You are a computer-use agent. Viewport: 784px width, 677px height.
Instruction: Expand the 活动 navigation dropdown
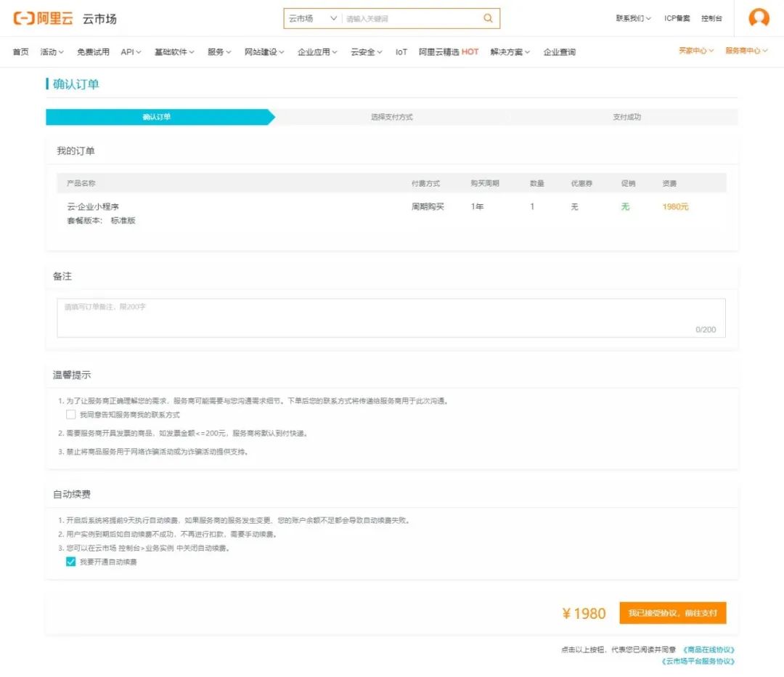52,52
